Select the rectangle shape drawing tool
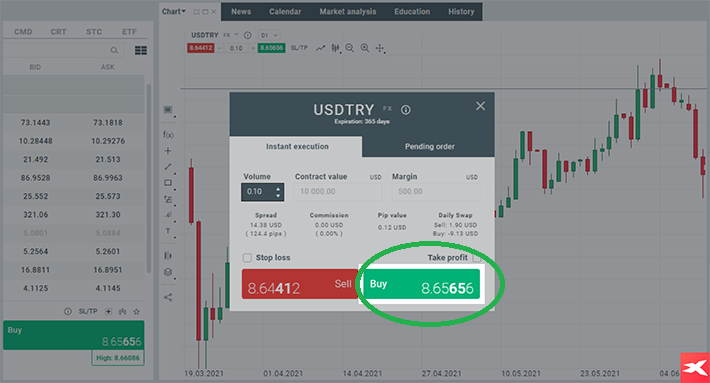The height and width of the screenshot is (383, 710). pyautogui.click(x=168, y=183)
